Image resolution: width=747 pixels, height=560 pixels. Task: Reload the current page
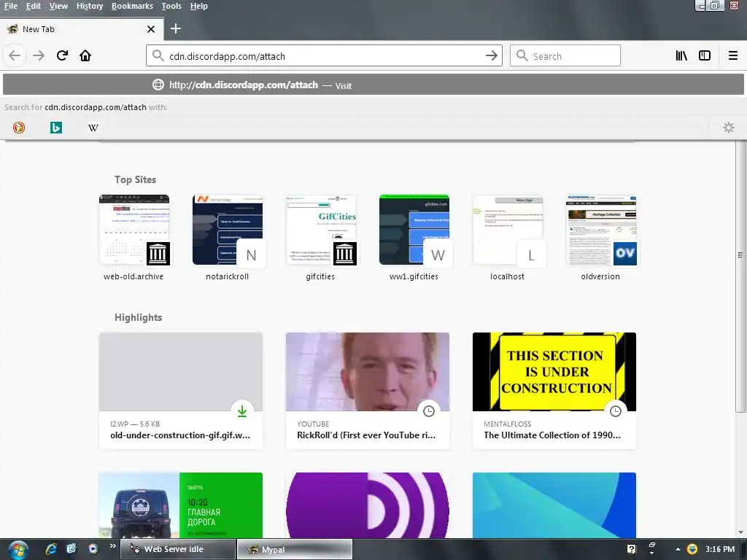coord(62,55)
